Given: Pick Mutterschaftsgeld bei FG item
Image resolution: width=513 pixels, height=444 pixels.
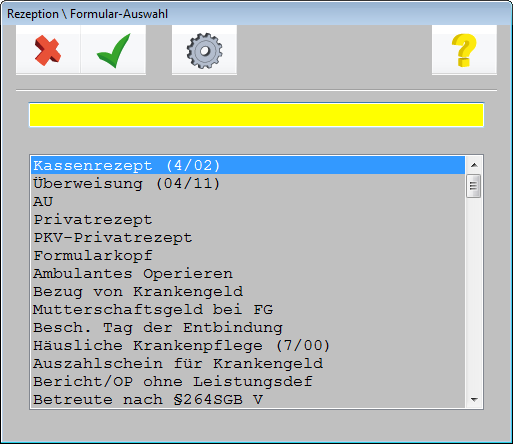Looking at the screenshot, I should pyautogui.click(x=248, y=310).
